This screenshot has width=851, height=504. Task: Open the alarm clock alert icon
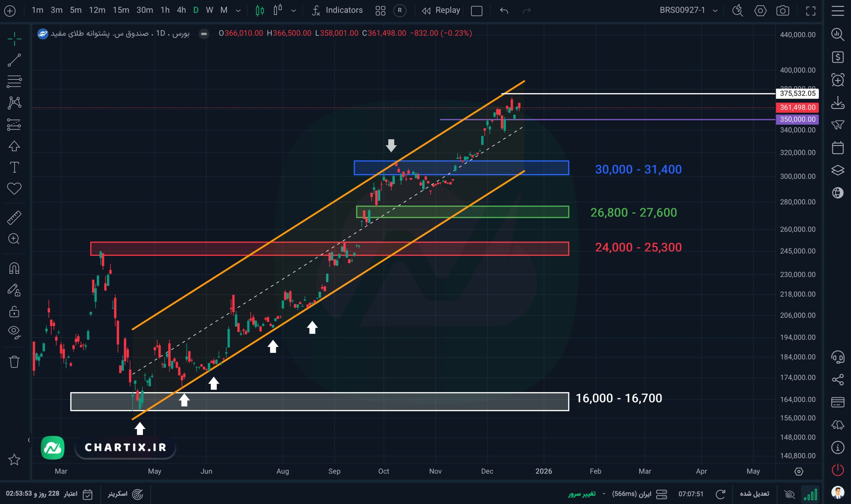(837, 80)
